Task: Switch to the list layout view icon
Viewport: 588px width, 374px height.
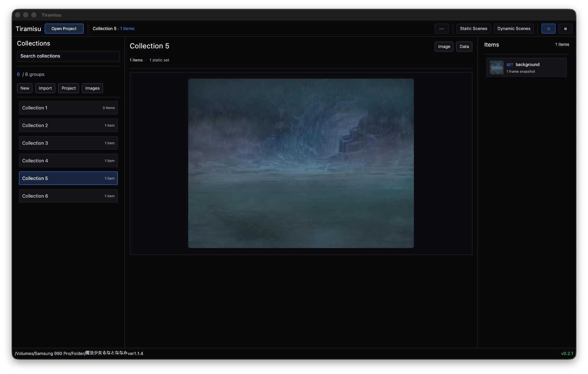Action: coord(565,29)
